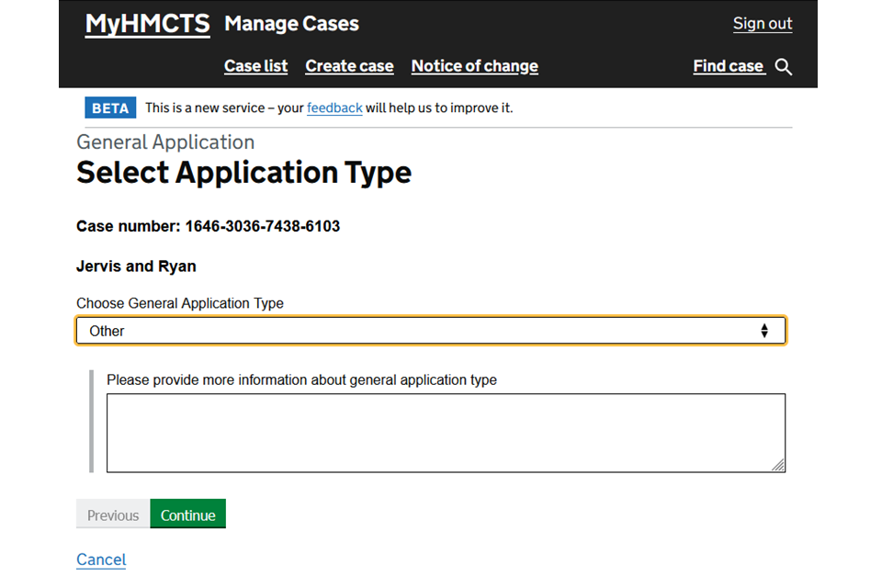Click the 'Please provide more information' label
The height and width of the screenshot is (588, 882).
click(x=301, y=379)
